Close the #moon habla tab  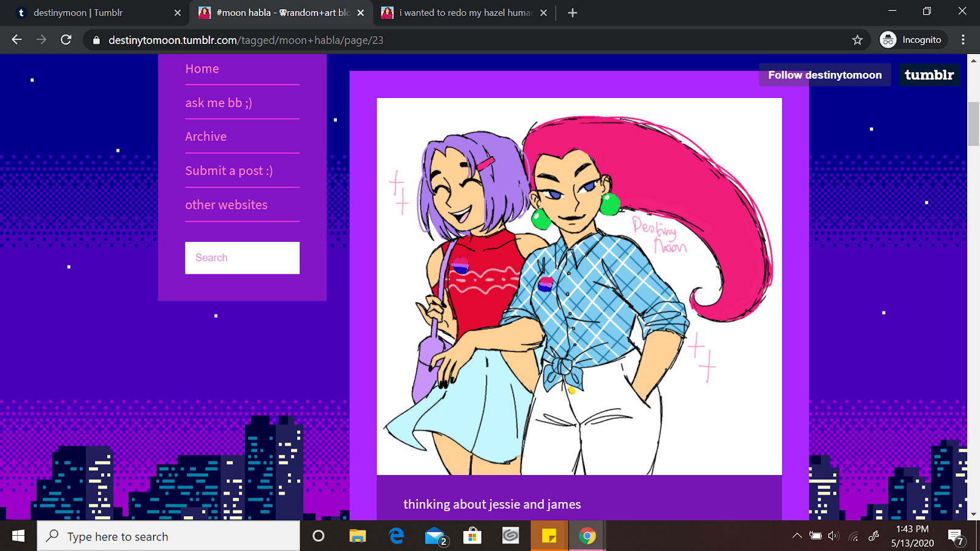click(361, 13)
